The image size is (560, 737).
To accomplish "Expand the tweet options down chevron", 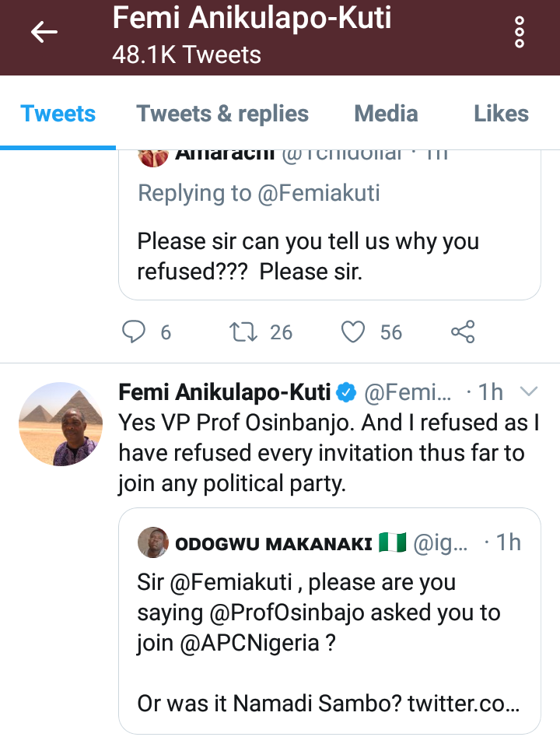I will 528,391.
